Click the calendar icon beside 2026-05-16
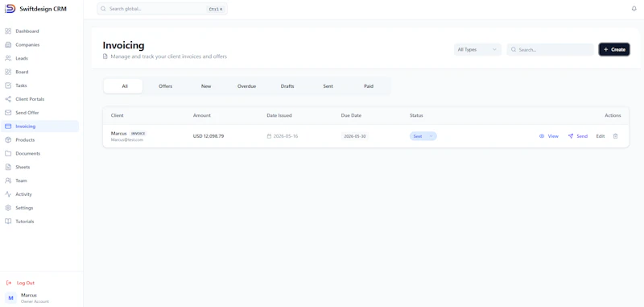The height and width of the screenshot is (307, 644). (269, 136)
